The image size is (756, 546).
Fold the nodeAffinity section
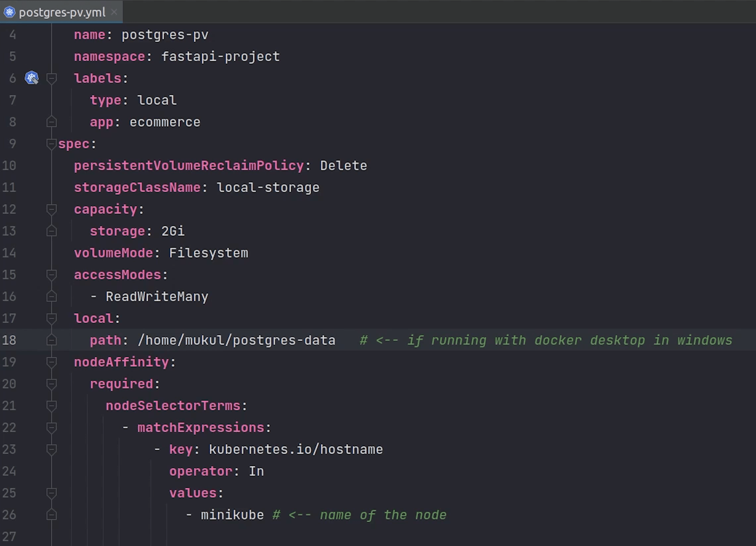click(x=51, y=362)
